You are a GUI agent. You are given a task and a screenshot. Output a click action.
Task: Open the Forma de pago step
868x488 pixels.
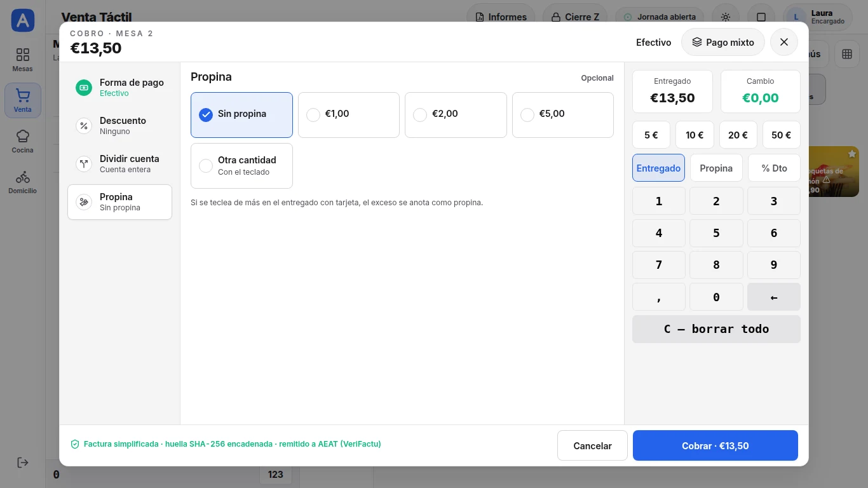pyautogui.click(x=119, y=88)
